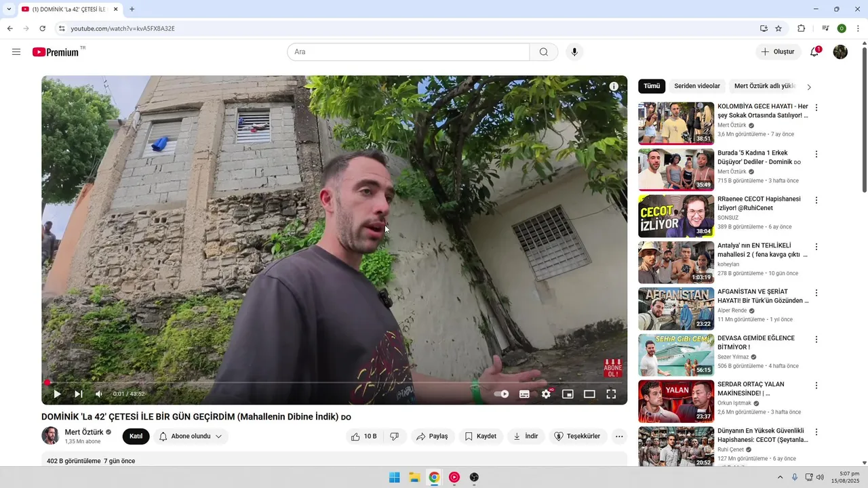Click the search magnifier button
Screen dimensions: 868x488
click(x=544, y=52)
